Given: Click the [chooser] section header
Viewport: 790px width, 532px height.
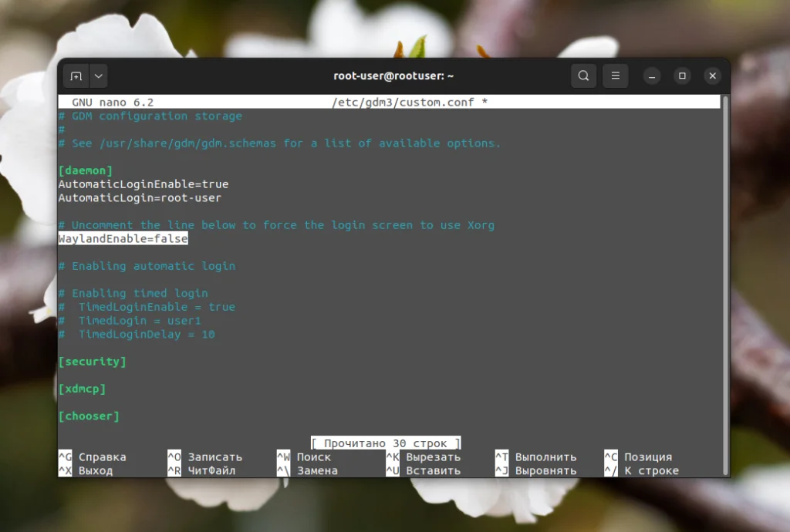Looking at the screenshot, I should click(89, 416).
